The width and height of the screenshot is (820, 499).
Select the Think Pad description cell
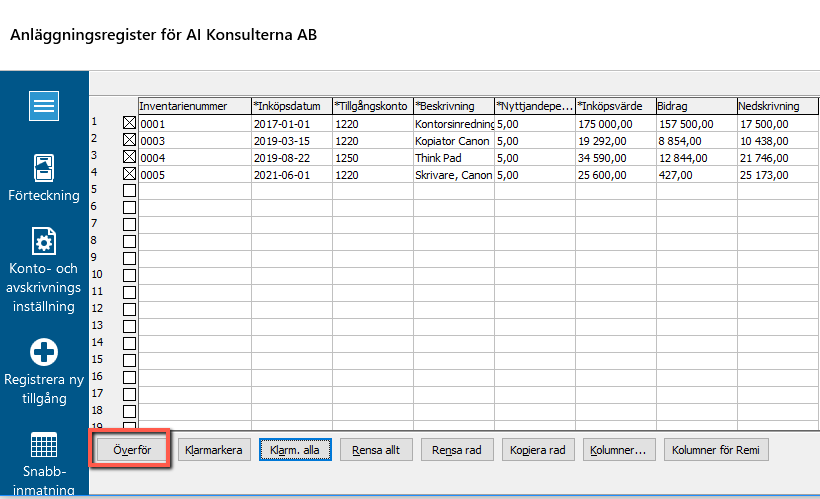point(454,158)
